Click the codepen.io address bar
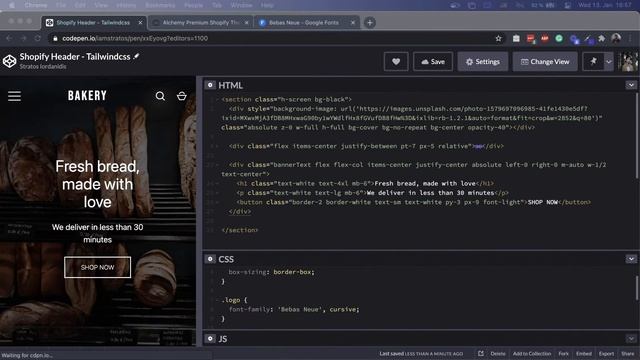The height and width of the screenshot is (360, 640). coord(273,38)
